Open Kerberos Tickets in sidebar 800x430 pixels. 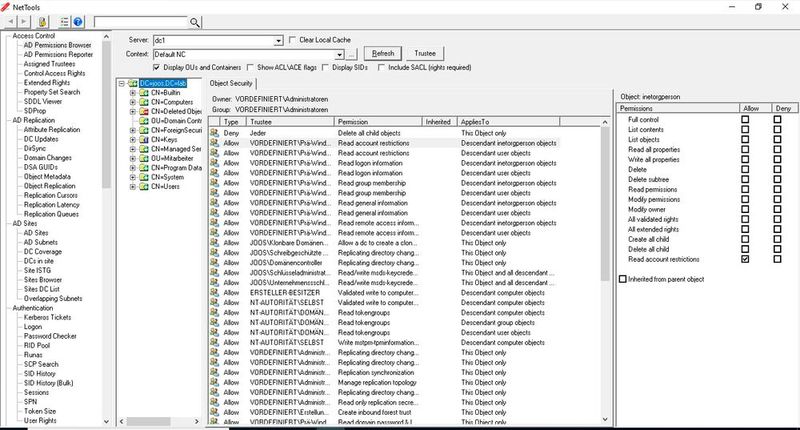[47, 317]
